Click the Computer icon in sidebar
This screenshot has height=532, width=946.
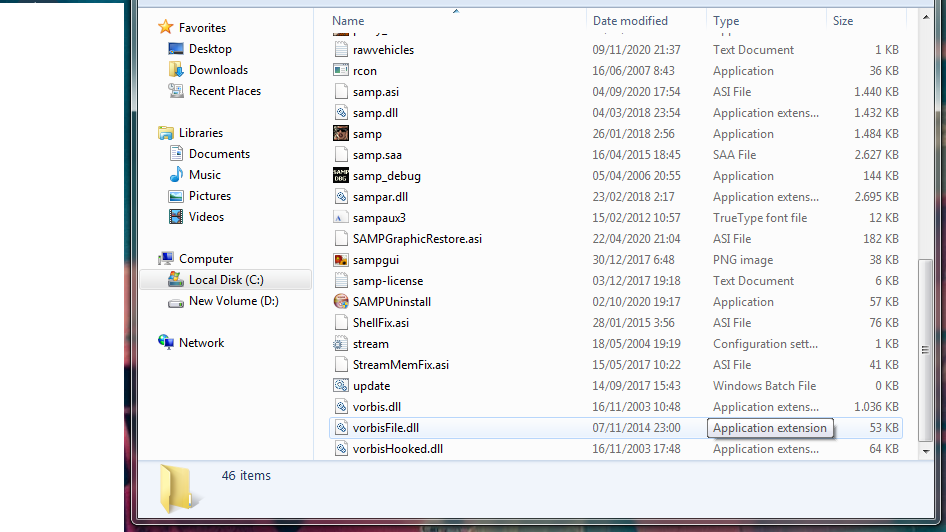point(165,259)
